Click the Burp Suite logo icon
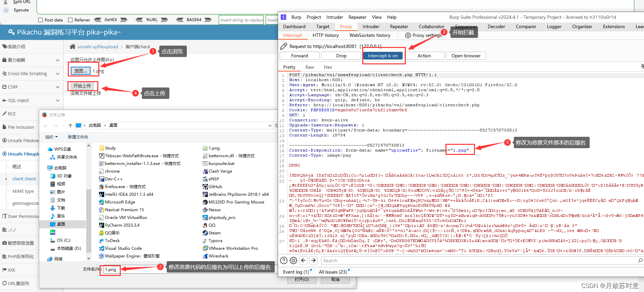This screenshot has height=292, width=644. tap(283, 17)
